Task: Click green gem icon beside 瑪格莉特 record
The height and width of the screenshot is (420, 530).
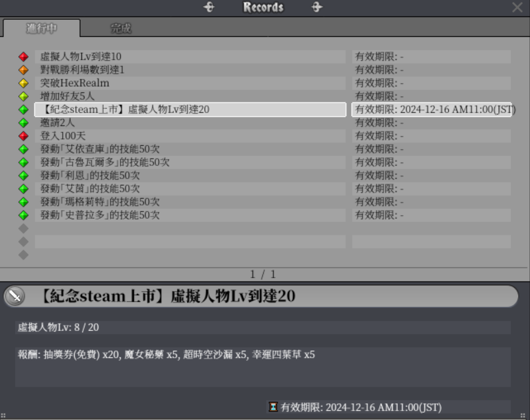Action: point(23,201)
